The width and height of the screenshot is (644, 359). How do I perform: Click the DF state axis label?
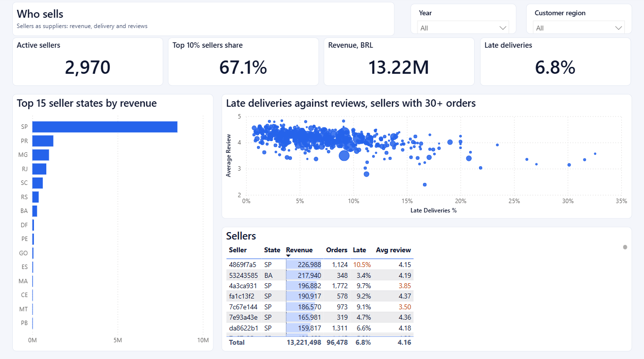tap(24, 225)
